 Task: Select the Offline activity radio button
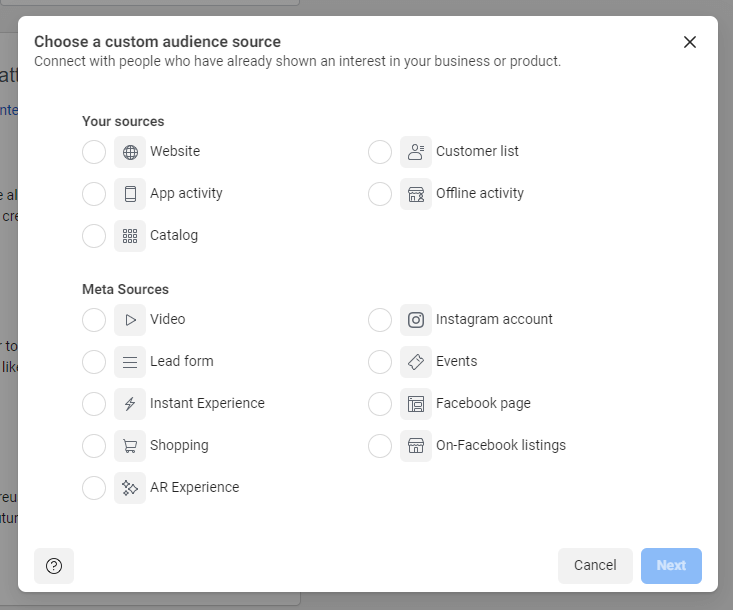380,194
